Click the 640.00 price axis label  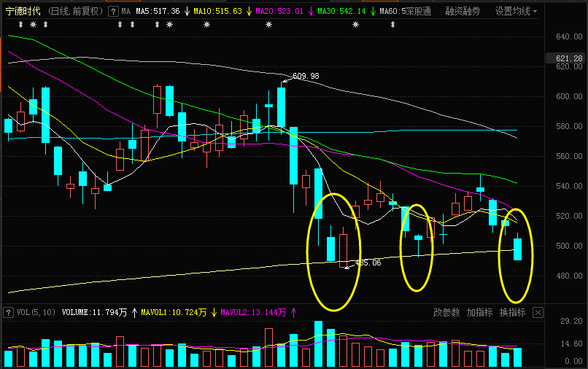click(x=569, y=36)
